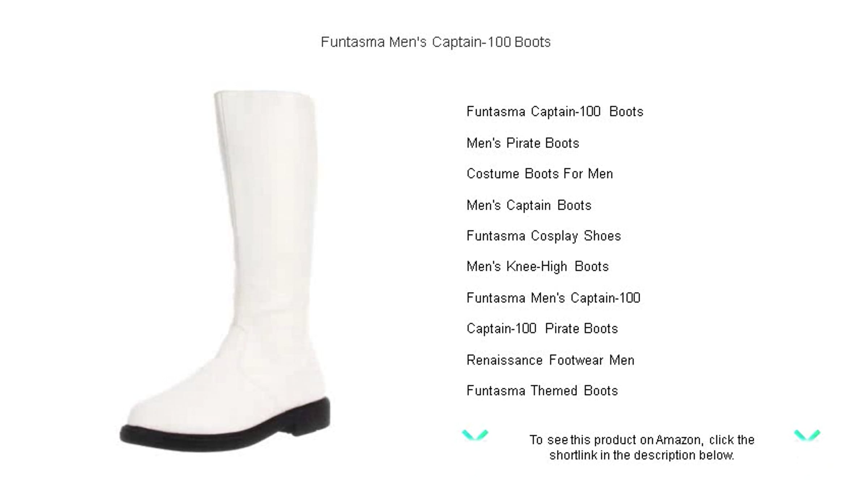Click the Amazon shortlink instruction text

point(642,447)
